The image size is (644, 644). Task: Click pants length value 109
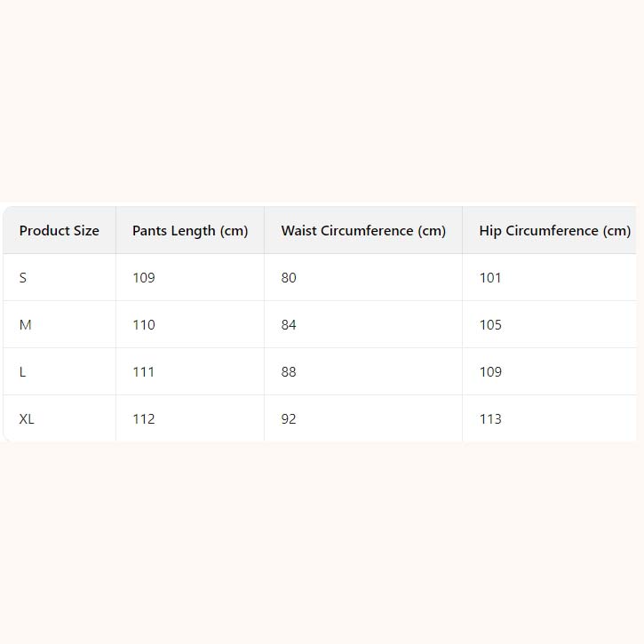tap(144, 278)
